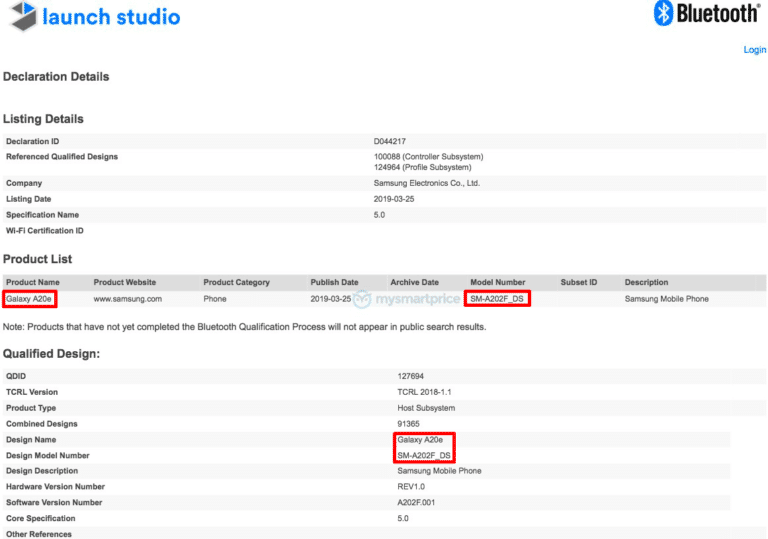Click the Software Version Number value A202F.001
This screenshot has height=539, width=768.
419,502
